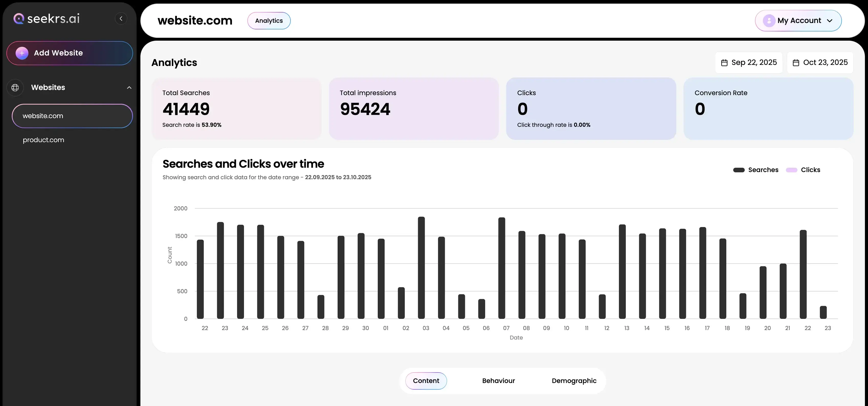
Task: Click the Searches legend marker
Action: point(739,170)
